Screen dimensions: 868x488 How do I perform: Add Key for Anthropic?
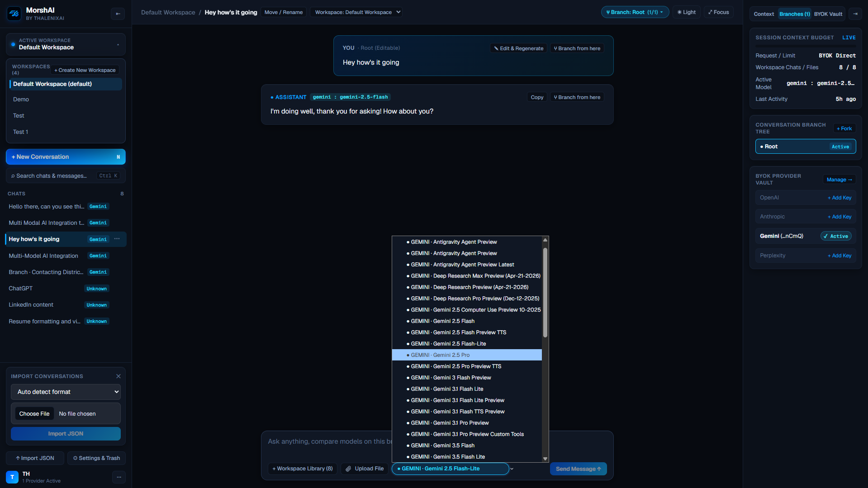point(840,217)
